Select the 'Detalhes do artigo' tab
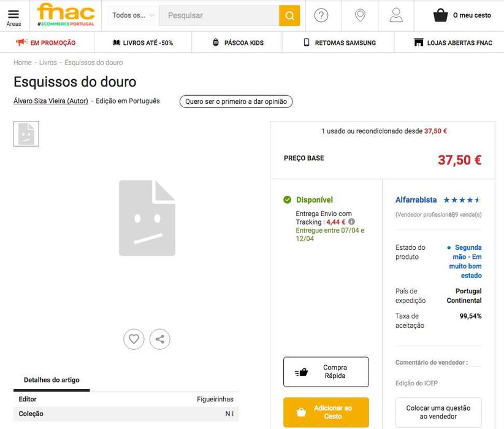Viewport: 504px width, 429px height. (52, 380)
